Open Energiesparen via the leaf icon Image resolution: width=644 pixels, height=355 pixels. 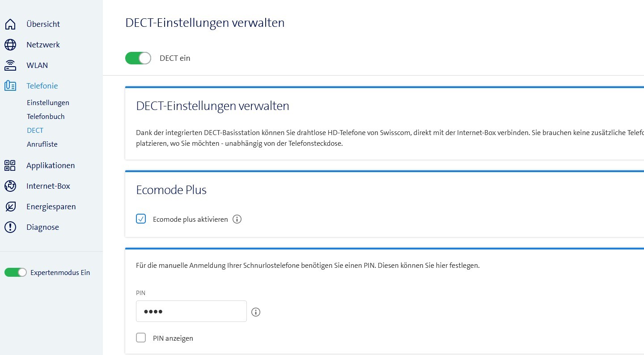point(10,206)
